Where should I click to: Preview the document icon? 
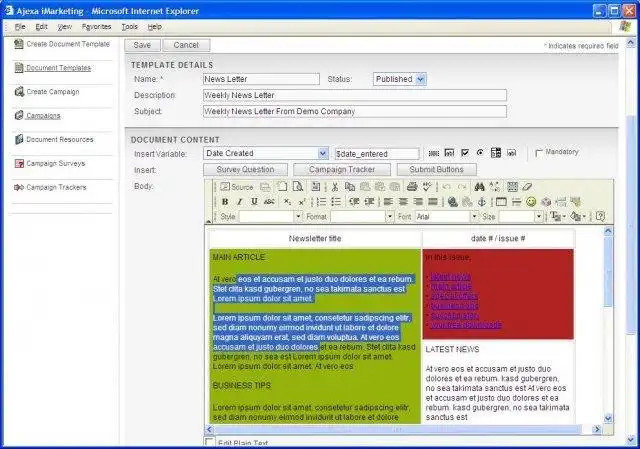tap(298, 187)
